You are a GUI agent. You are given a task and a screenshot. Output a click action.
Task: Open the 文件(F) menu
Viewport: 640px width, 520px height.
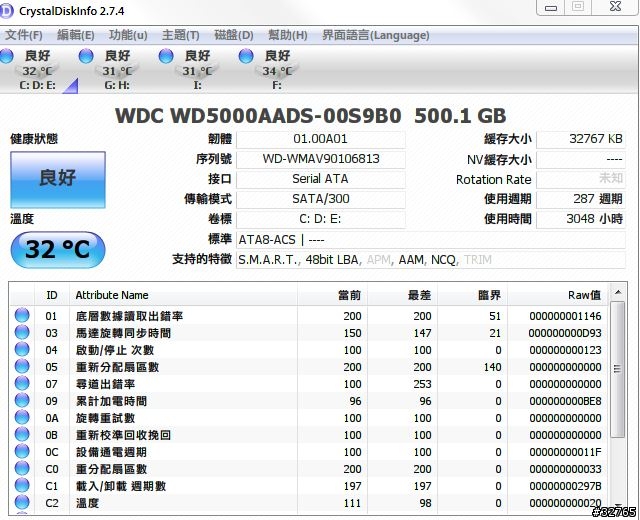pyautogui.click(x=24, y=35)
